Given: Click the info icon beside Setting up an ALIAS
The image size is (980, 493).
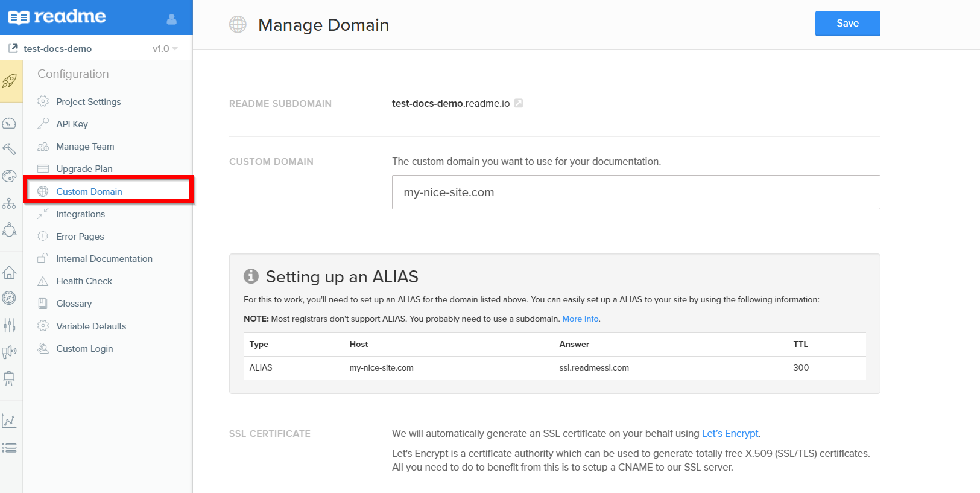Looking at the screenshot, I should pyautogui.click(x=251, y=276).
